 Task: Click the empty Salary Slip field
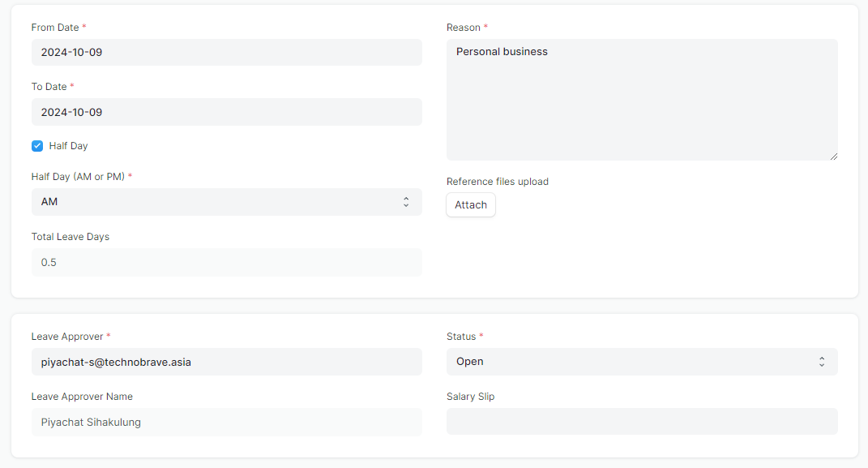click(642, 422)
